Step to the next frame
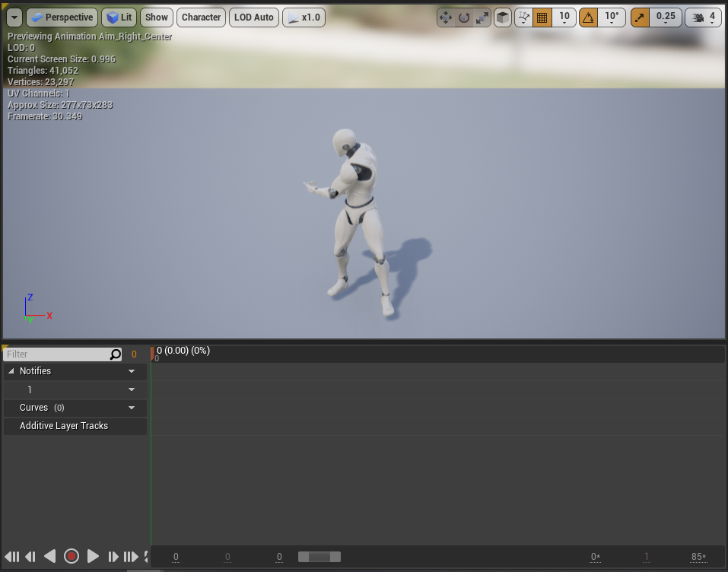Viewport: 728px width, 572px height. (113, 556)
